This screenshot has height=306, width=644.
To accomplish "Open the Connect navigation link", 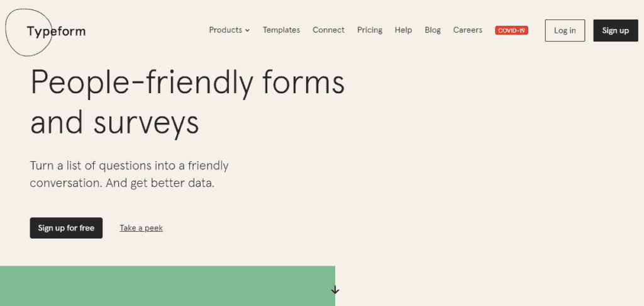I will [x=328, y=30].
